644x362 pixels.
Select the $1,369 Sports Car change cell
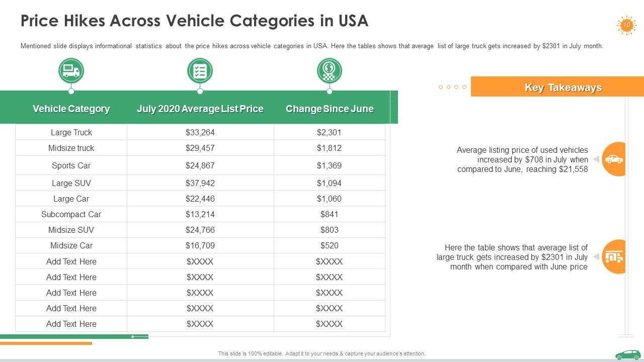point(329,166)
